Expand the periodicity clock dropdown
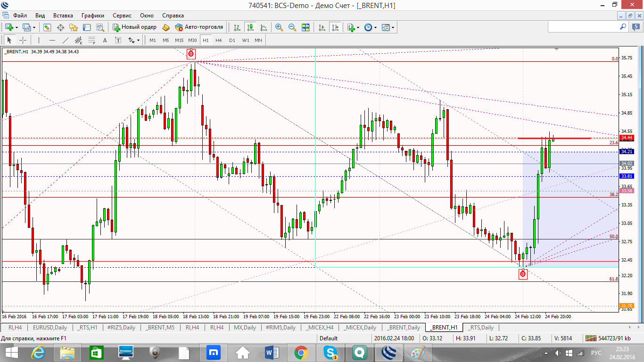 tap(375, 27)
